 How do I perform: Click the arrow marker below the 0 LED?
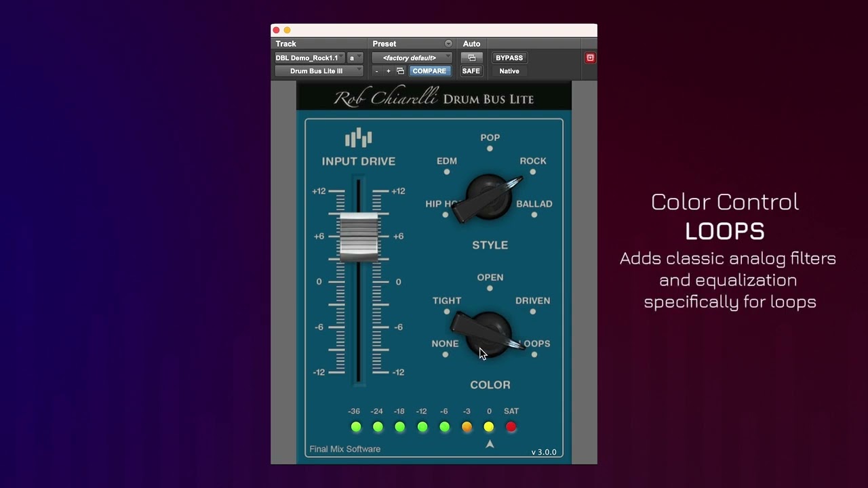click(490, 444)
